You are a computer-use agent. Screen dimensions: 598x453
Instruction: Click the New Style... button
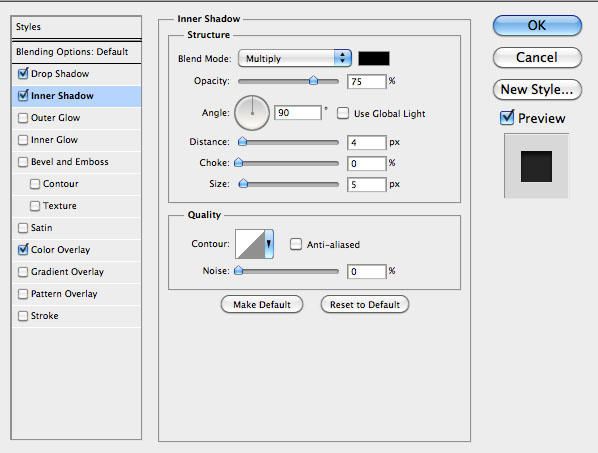tap(537, 90)
